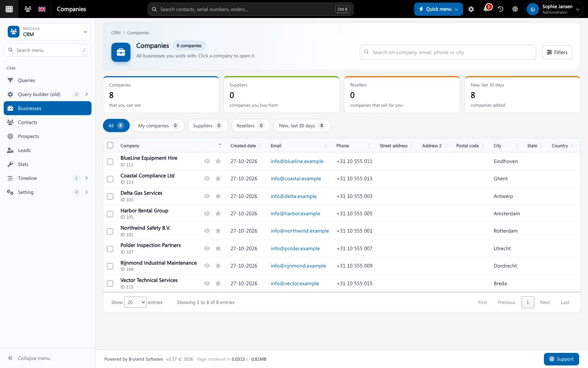The image size is (588, 368).
Task: Toggle eye icon for Polder Inspection Partners
Action: click(207, 248)
